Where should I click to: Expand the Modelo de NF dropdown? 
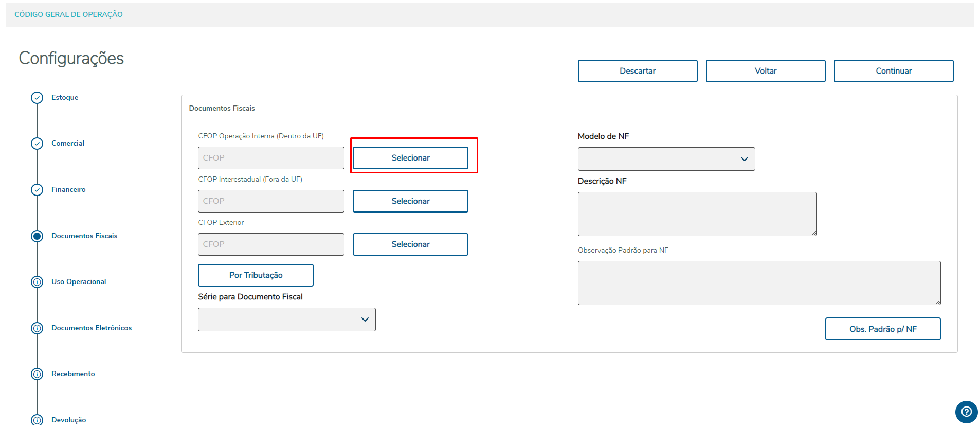(666, 159)
